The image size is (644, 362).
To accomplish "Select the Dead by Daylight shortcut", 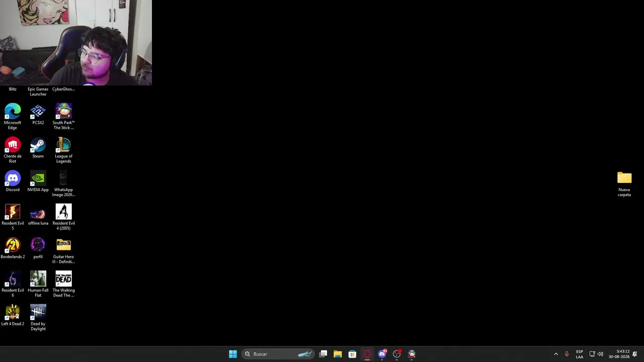I will (x=38, y=317).
